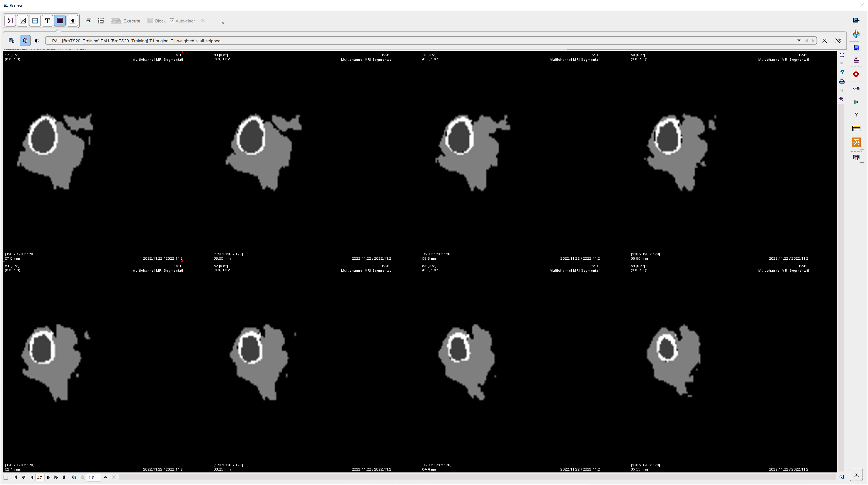
Task: Click the small icon at the bottom scrollbar's right end
Action: 842,477
